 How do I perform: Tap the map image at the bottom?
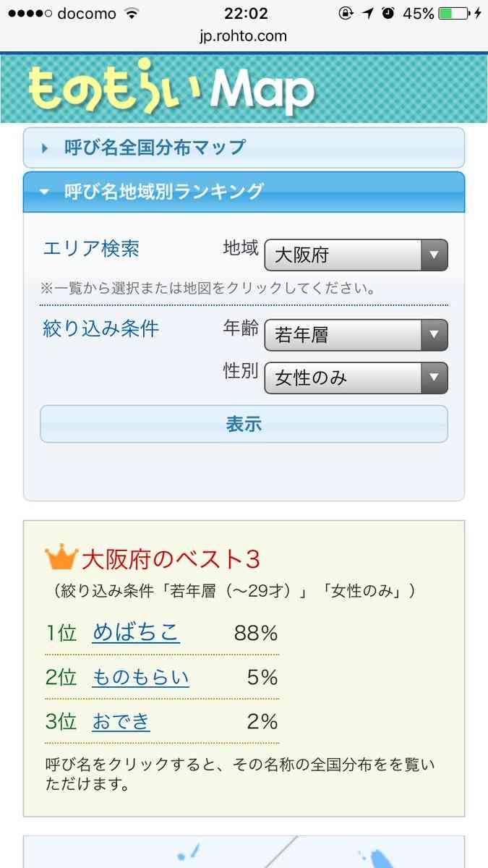pyautogui.click(x=244, y=852)
